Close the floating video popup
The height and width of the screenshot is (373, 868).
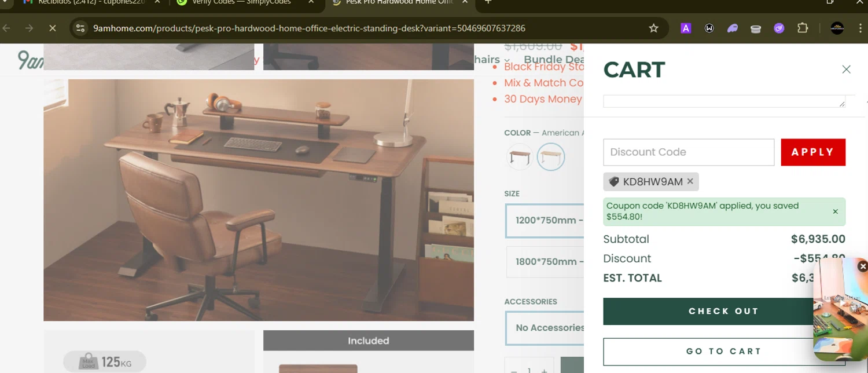point(862,266)
